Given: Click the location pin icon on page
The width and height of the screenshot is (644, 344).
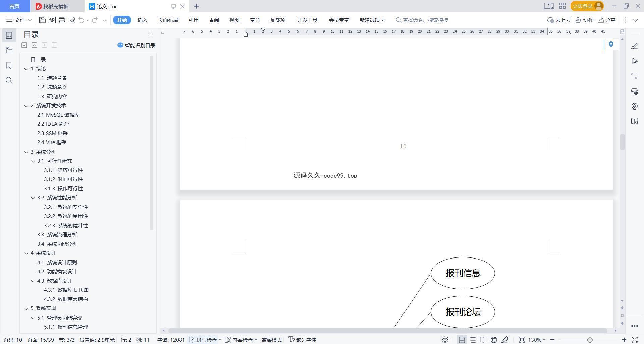Looking at the screenshot, I should click(x=611, y=44).
